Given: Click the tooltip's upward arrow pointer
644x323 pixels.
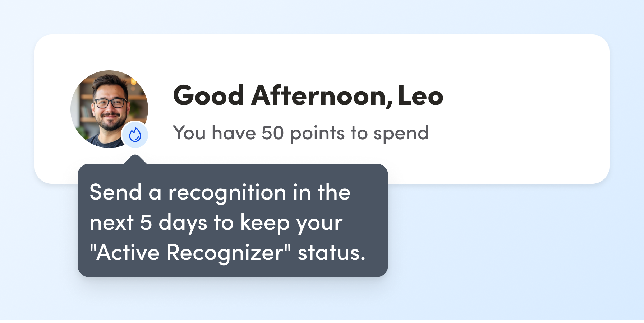Looking at the screenshot, I should click(135, 159).
